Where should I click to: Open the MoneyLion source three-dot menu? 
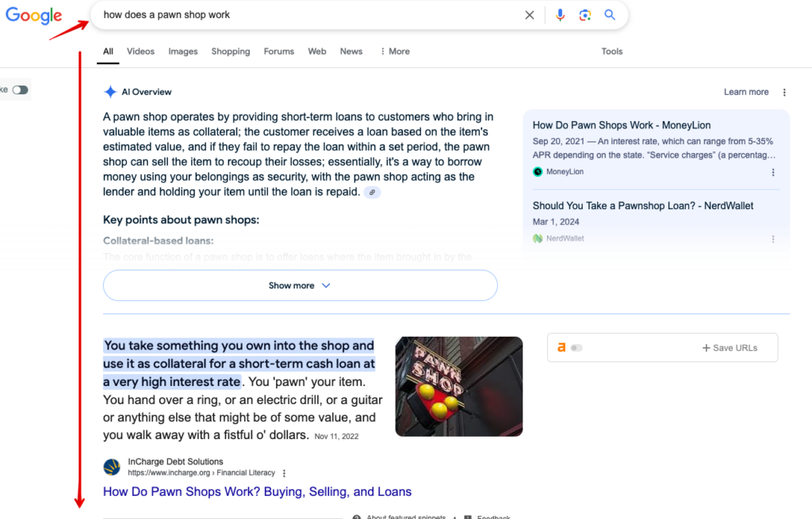(x=773, y=172)
